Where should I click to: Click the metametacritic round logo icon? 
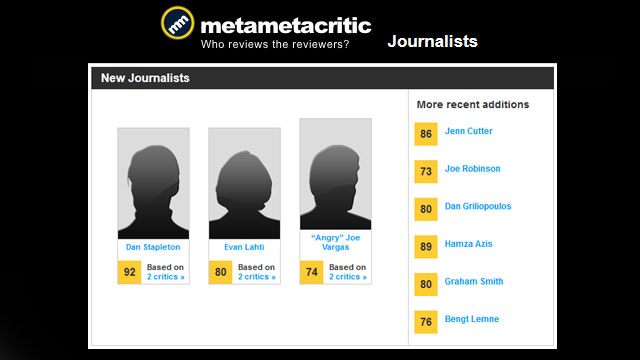178,23
